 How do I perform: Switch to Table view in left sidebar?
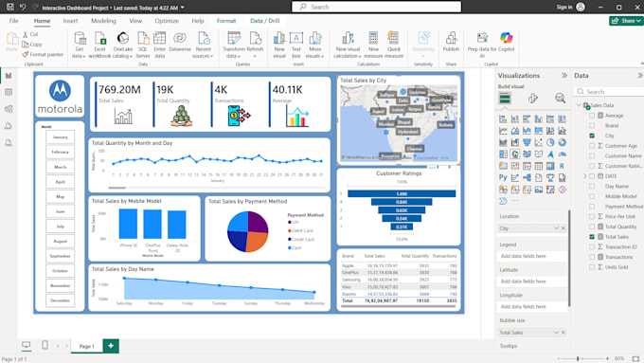click(x=9, y=93)
